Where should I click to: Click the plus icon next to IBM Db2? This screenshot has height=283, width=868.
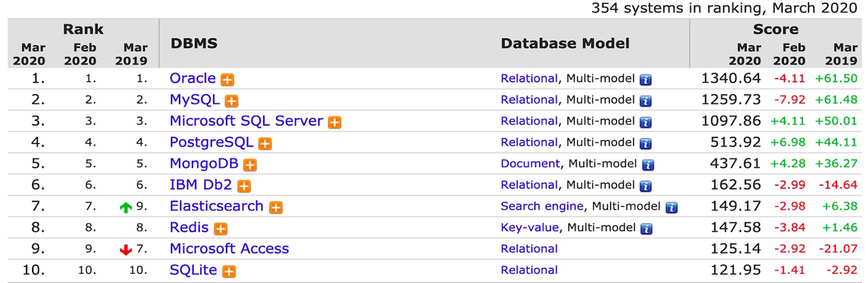244,186
